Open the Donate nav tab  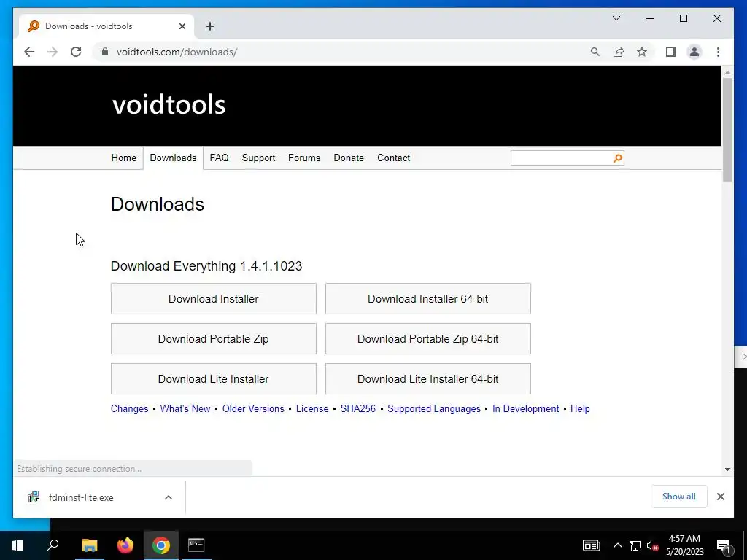coord(349,157)
